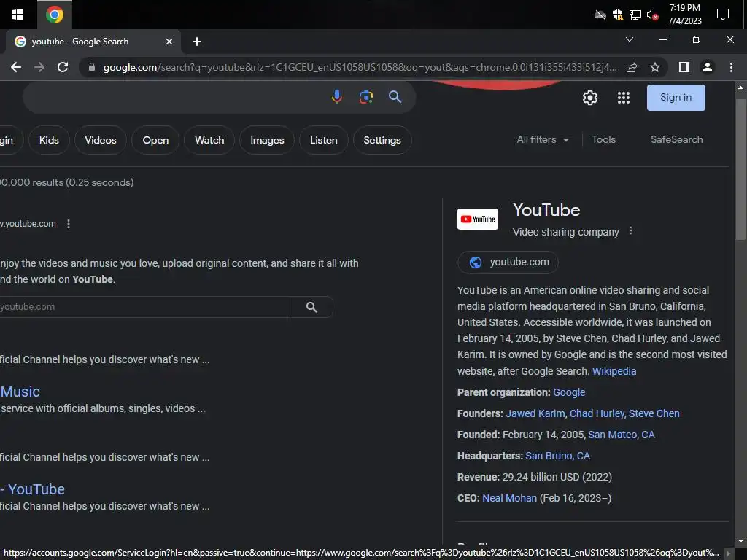Open the tab search chevron
This screenshot has height=560, width=747.
click(630, 39)
